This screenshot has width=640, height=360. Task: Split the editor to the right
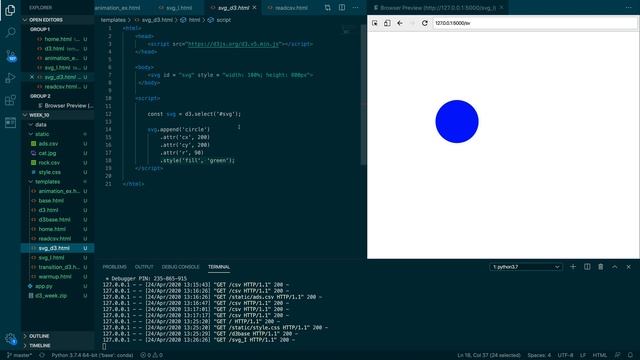coord(342,7)
